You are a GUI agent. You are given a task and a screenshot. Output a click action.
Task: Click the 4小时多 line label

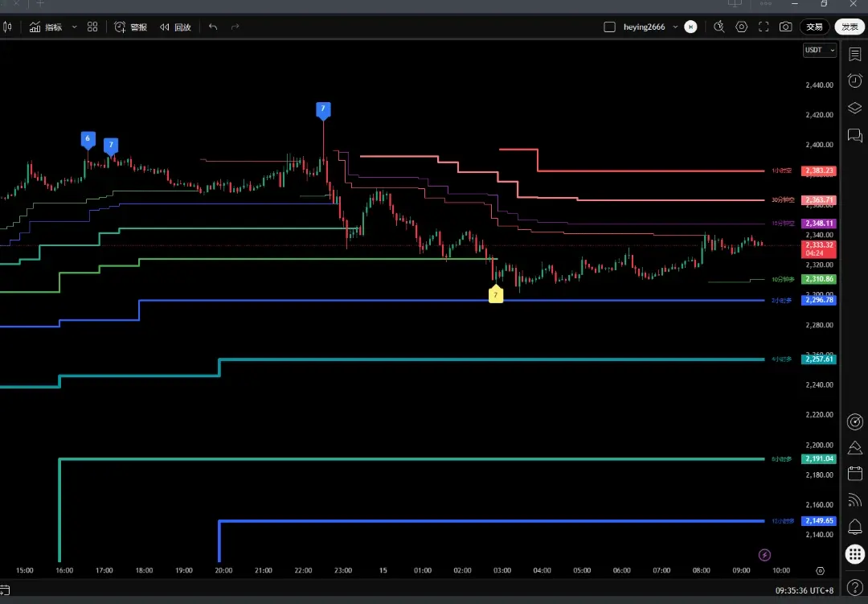(x=782, y=359)
